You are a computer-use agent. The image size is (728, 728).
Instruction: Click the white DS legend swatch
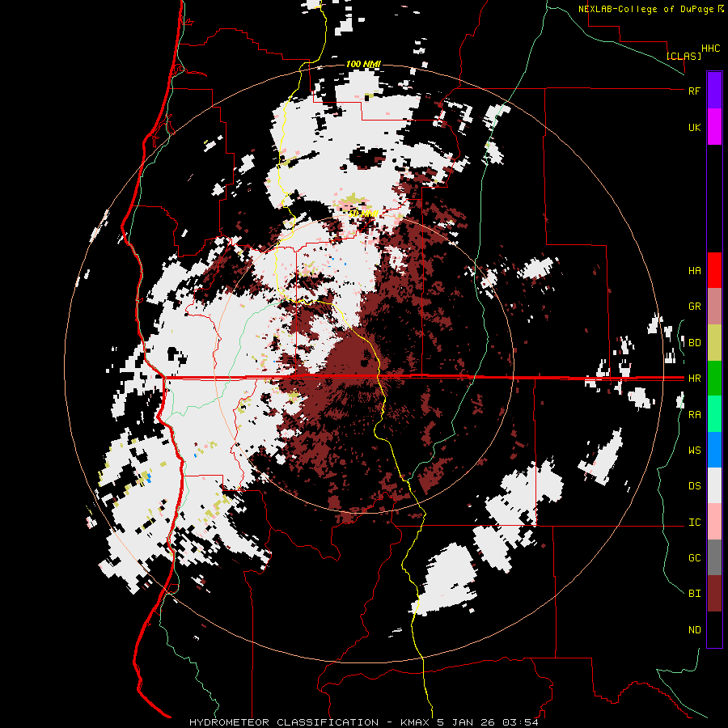pos(714,485)
